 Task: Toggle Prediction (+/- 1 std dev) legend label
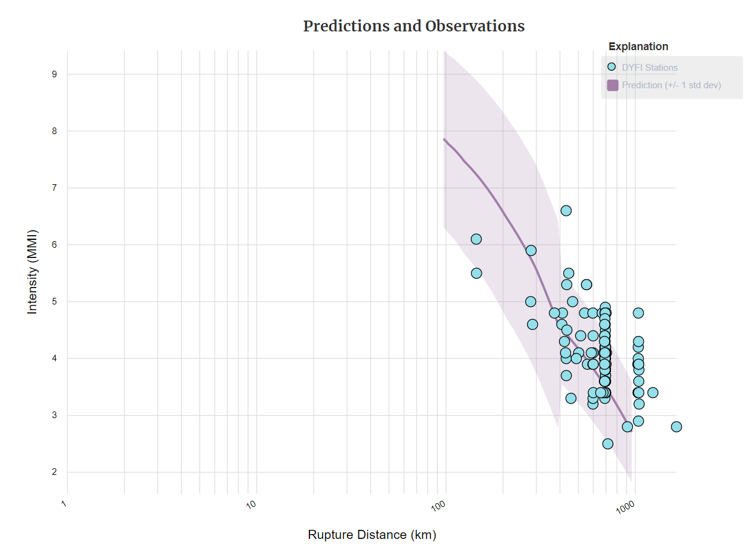[x=671, y=85]
